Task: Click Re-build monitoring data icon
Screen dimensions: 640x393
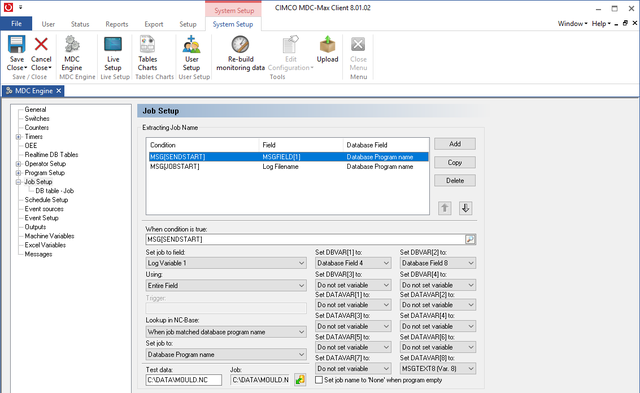Action: [240, 44]
